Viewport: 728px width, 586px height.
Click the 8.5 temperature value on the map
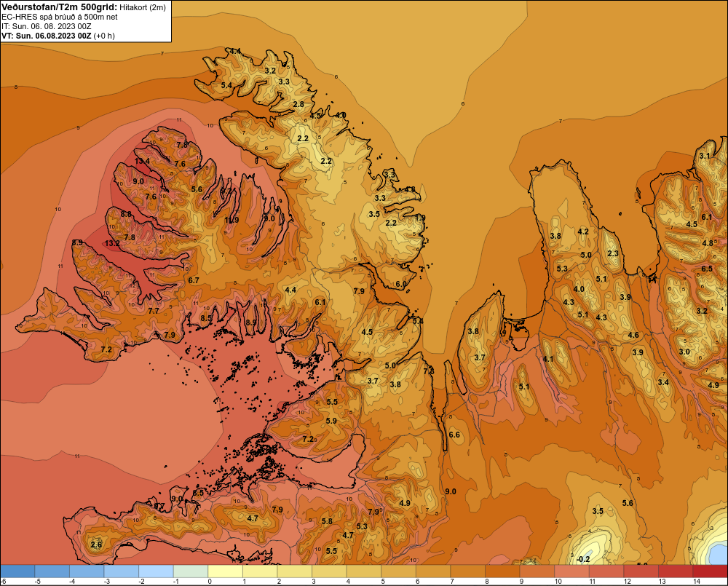[206, 319]
